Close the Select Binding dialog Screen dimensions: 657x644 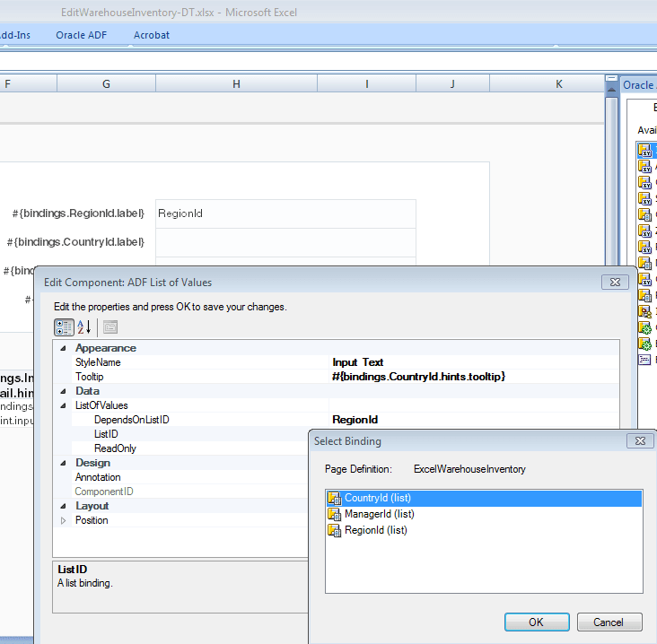(x=640, y=441)
